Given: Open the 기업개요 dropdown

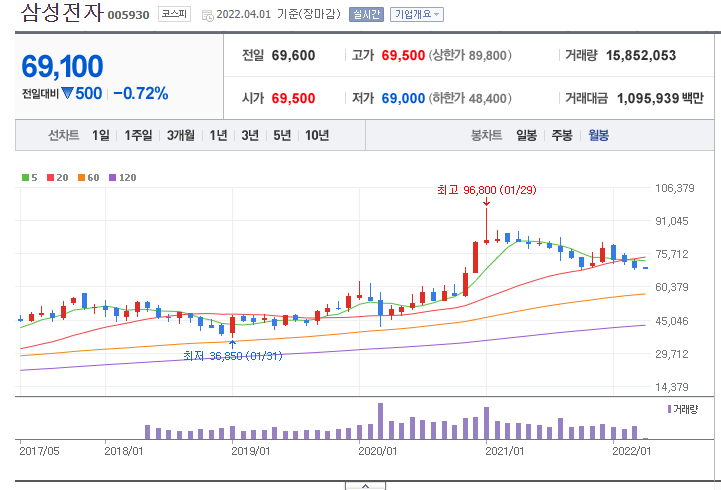Looking at the screenshot, I should click(417, 14).
